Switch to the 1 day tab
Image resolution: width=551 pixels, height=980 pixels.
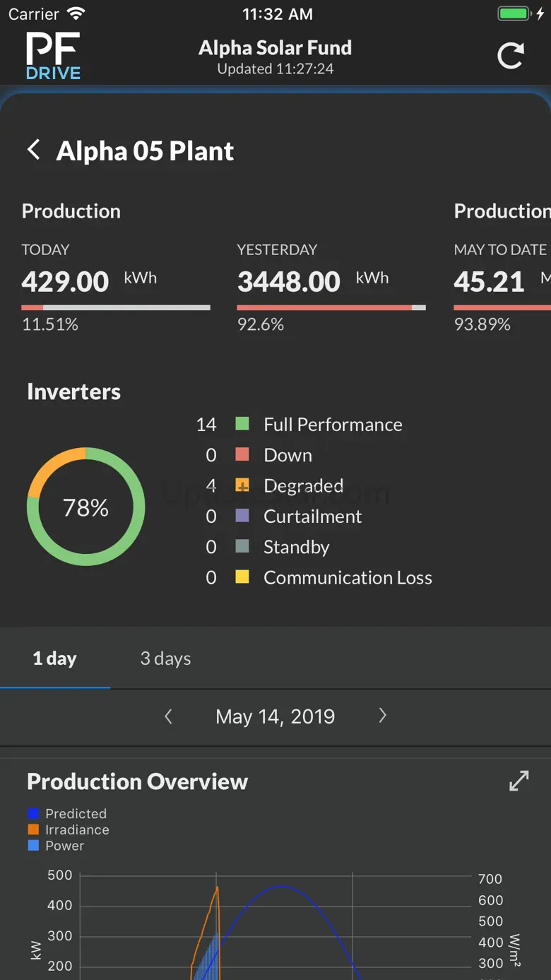pyautogui.click(x=54, y=659)
